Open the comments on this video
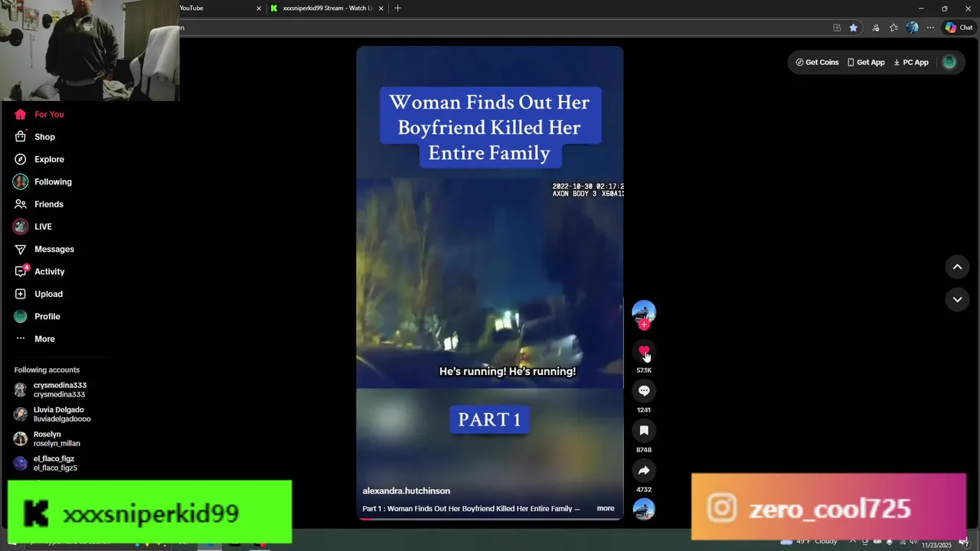 644,391
